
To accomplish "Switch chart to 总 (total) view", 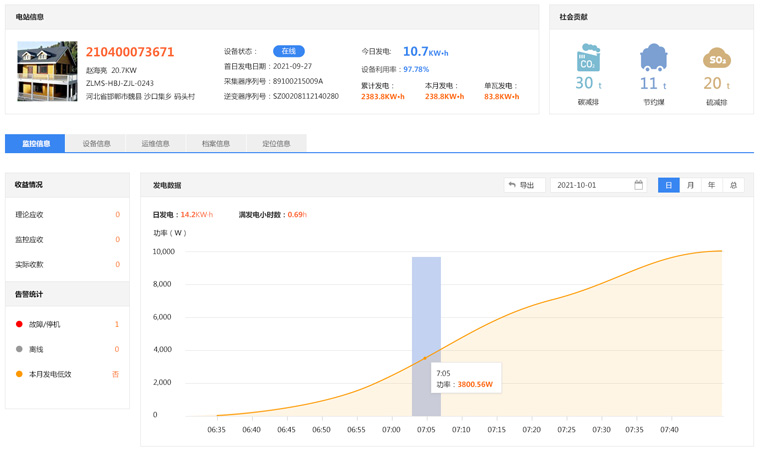I will click(733, 185).
